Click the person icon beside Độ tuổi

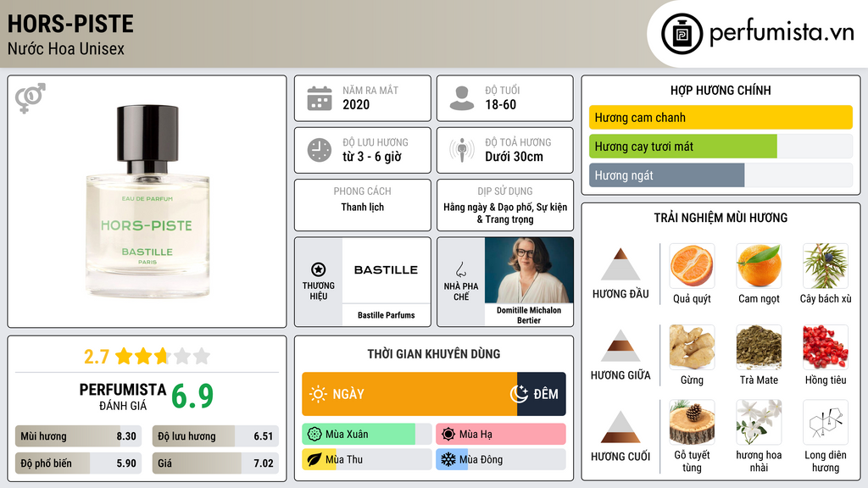point(462,98)
